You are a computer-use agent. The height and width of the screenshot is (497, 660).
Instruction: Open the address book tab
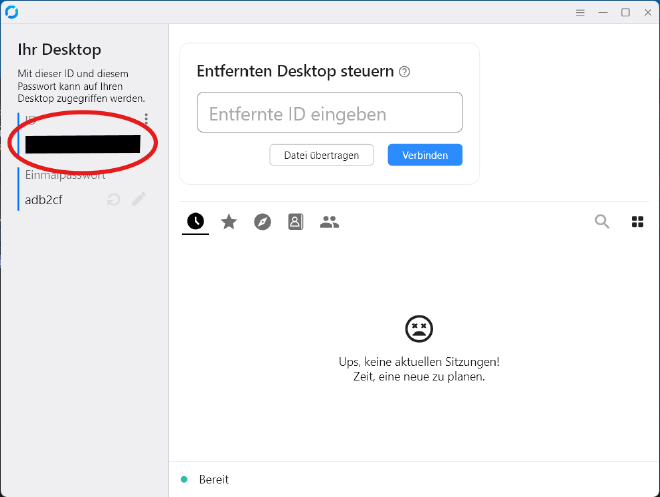coord(295,222)
